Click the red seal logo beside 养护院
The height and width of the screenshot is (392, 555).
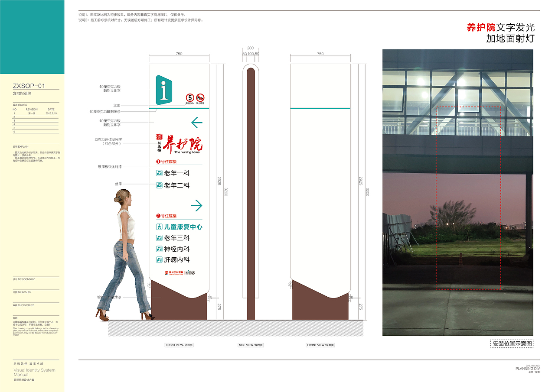coord(159,137)
